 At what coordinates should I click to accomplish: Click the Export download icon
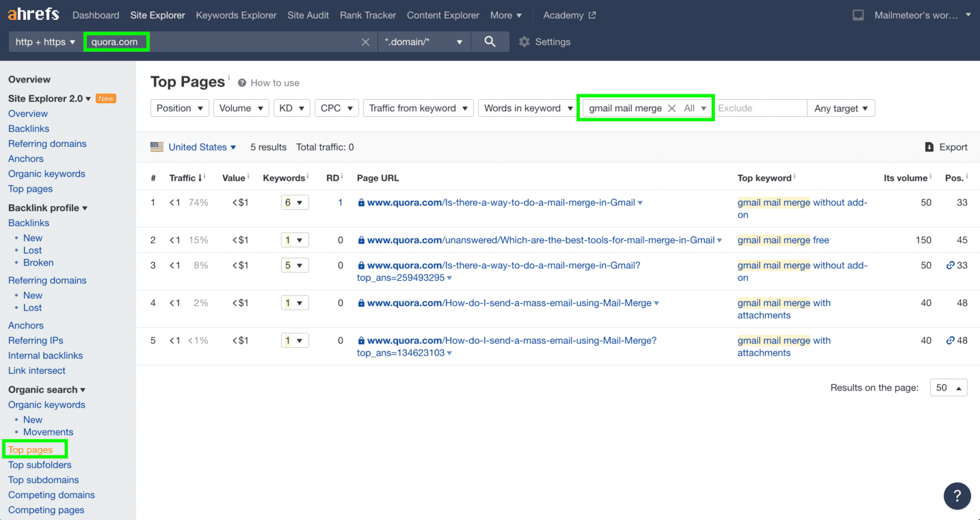[x=929, y=147]
